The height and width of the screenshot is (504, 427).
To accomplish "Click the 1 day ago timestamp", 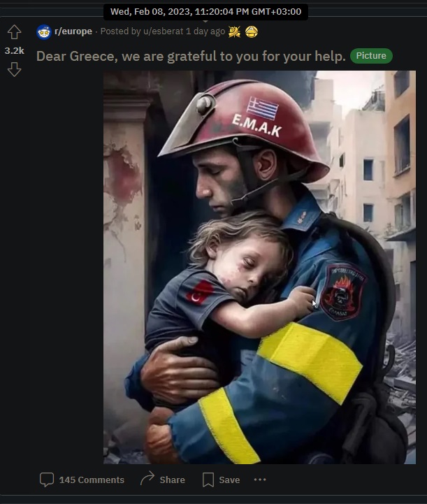I will point(205,31).
